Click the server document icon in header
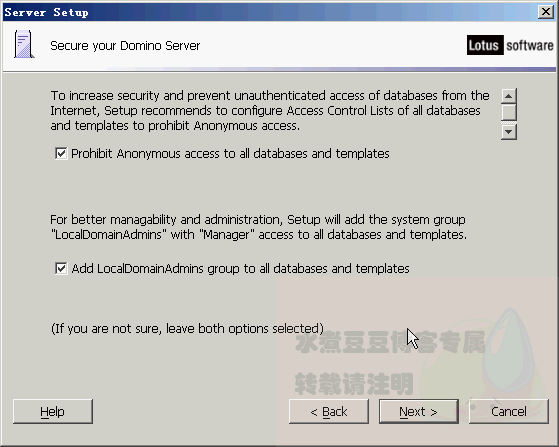The image size is (559, 447). [x=24, y=44]
